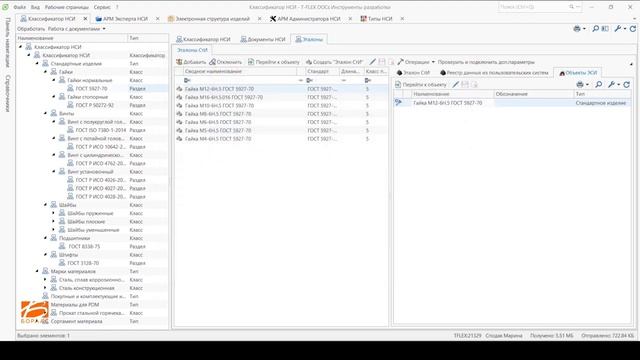
Task: Click the wrench icon in main top-right toolbar
Action: point(618,29)
